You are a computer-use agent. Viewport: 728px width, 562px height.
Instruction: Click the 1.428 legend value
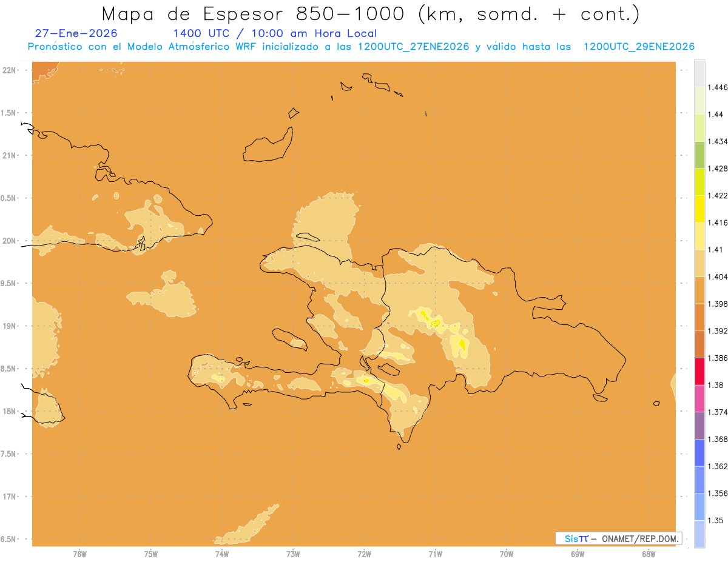point(717,169)
